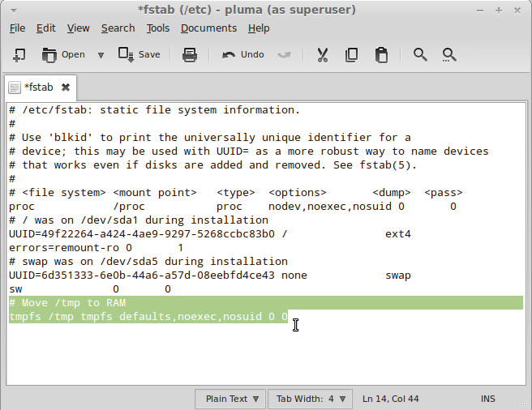This screenshot has width=532, height=410.
Task: Save the fstab file via toolbar
Action: point(139,54)
